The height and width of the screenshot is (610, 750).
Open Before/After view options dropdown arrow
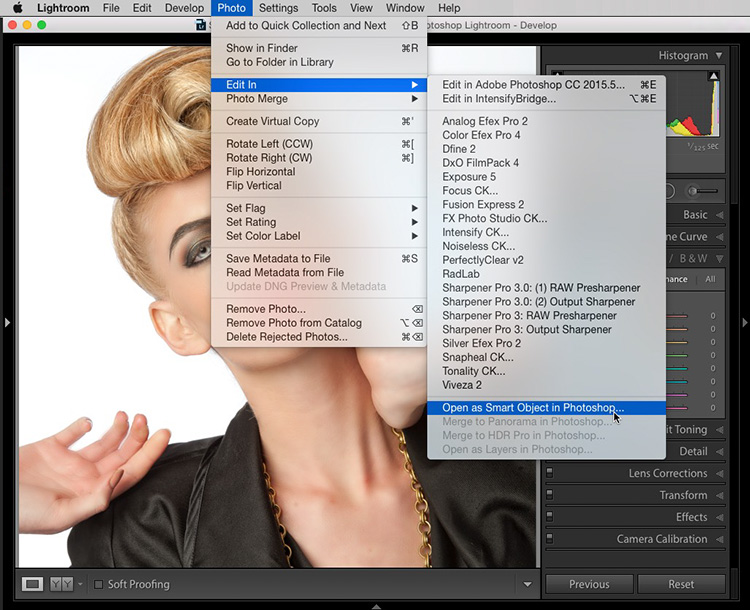pos(80,584)
